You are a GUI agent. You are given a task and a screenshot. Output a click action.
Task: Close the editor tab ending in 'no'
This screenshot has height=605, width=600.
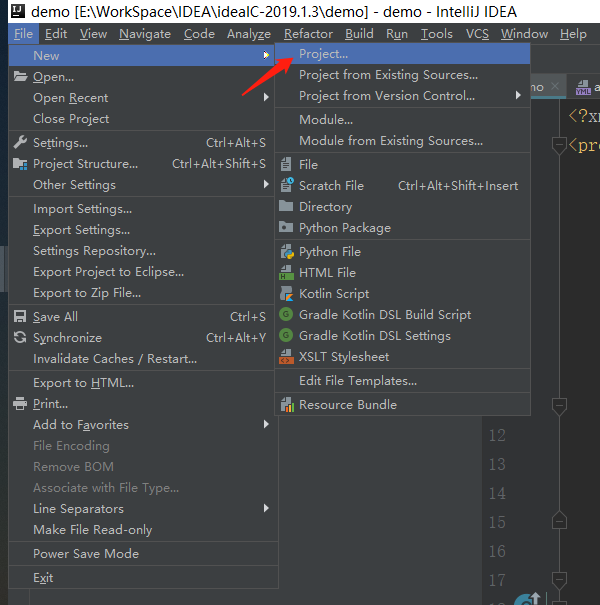point(555,86)
